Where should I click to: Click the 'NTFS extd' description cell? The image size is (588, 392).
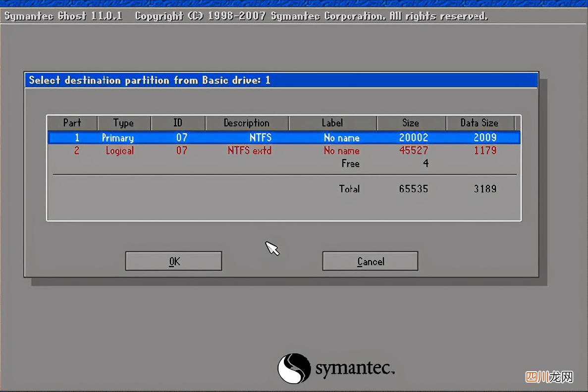(249, 151)
